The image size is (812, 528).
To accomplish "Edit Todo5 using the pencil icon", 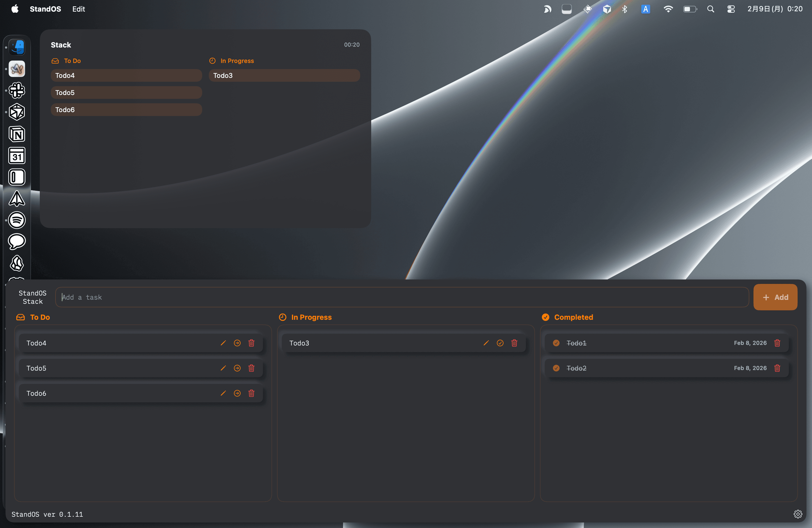I will coord(223,368).
